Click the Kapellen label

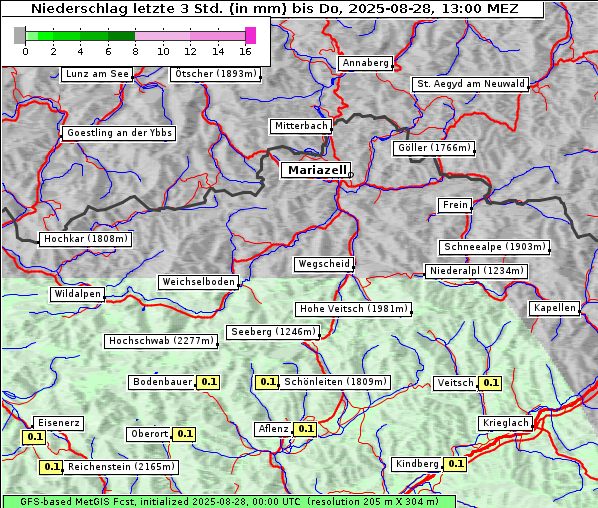(555, 308)
